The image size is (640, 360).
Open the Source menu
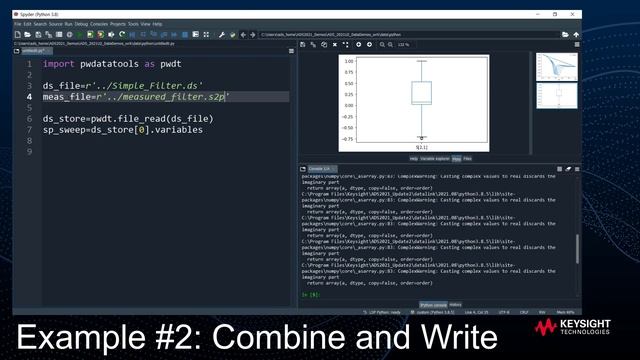coord(56,24)
